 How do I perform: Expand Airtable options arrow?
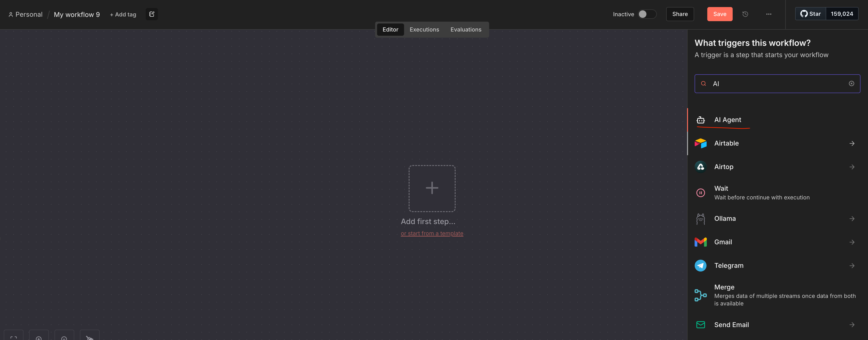pos(852,144)
